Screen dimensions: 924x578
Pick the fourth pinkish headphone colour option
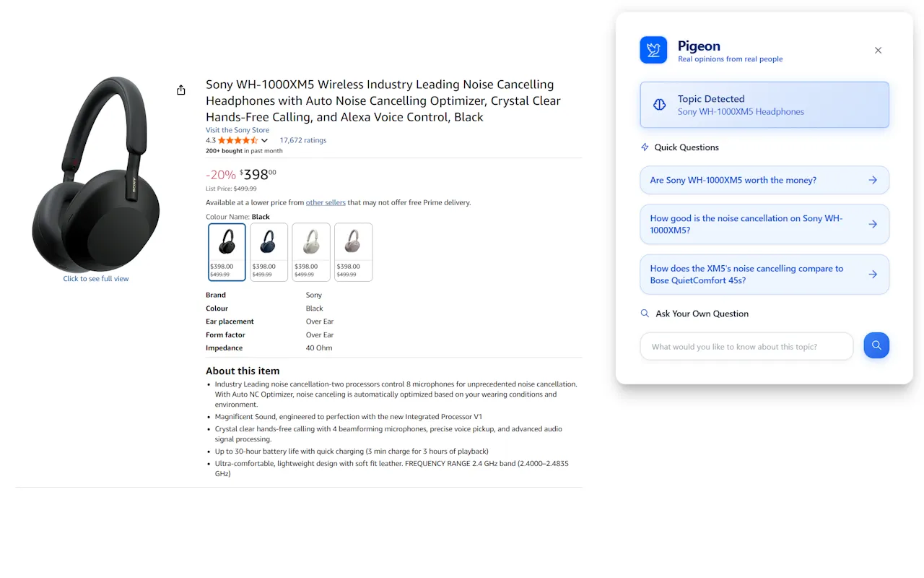click(354, 251)
